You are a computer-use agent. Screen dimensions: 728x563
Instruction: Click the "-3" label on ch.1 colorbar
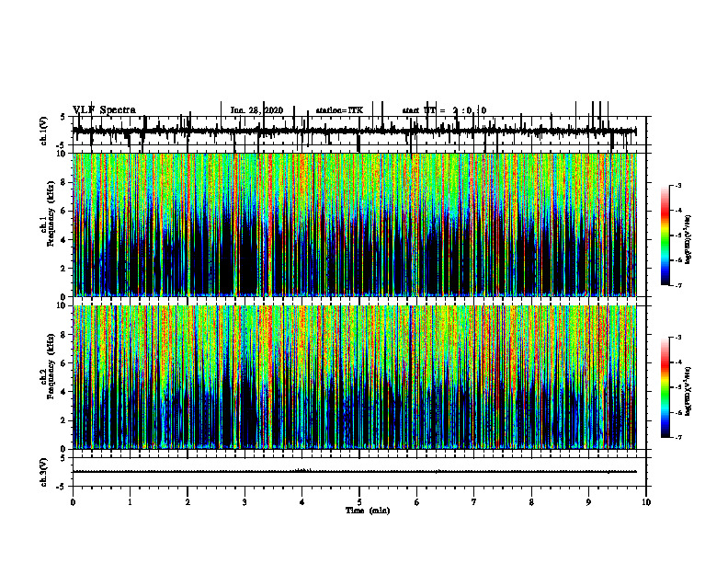pos(678,186)
